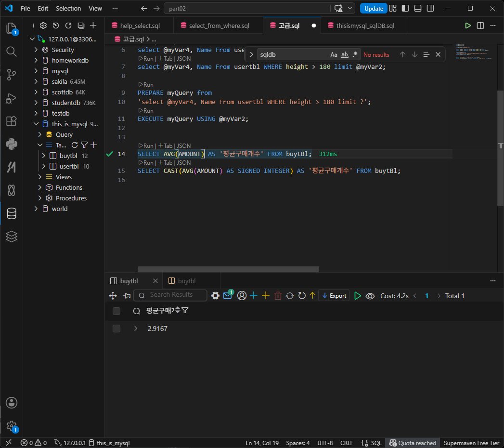Open the Python activity bar icon
Screen dimensions: 504x448
click(12, 144)
